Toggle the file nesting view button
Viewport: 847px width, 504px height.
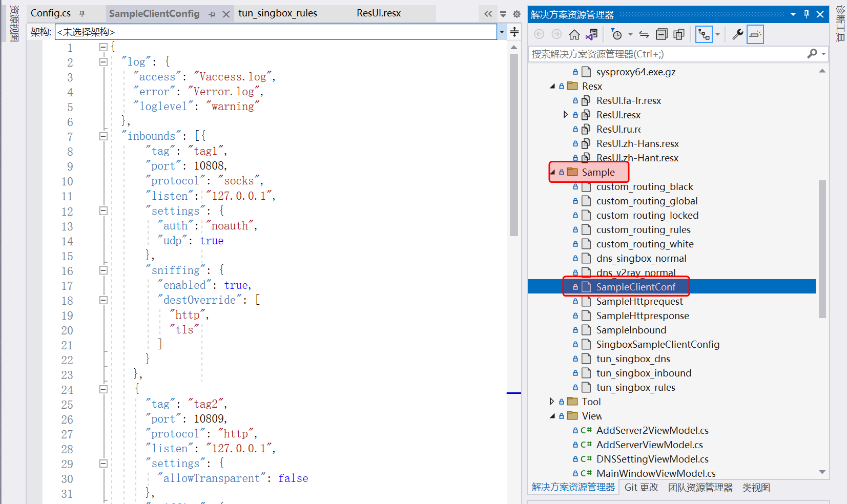704,35
